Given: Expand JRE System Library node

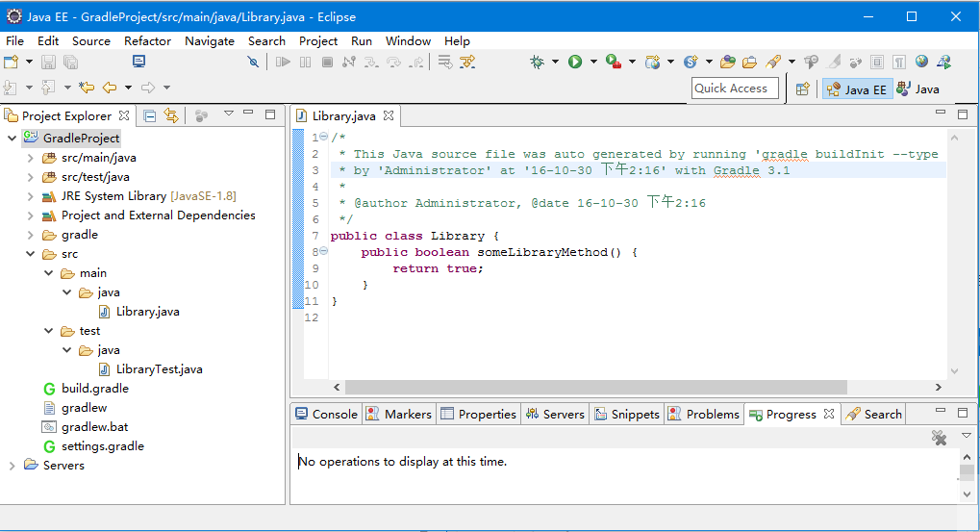Looking at the screenshot, I should [x=30, y=196].
